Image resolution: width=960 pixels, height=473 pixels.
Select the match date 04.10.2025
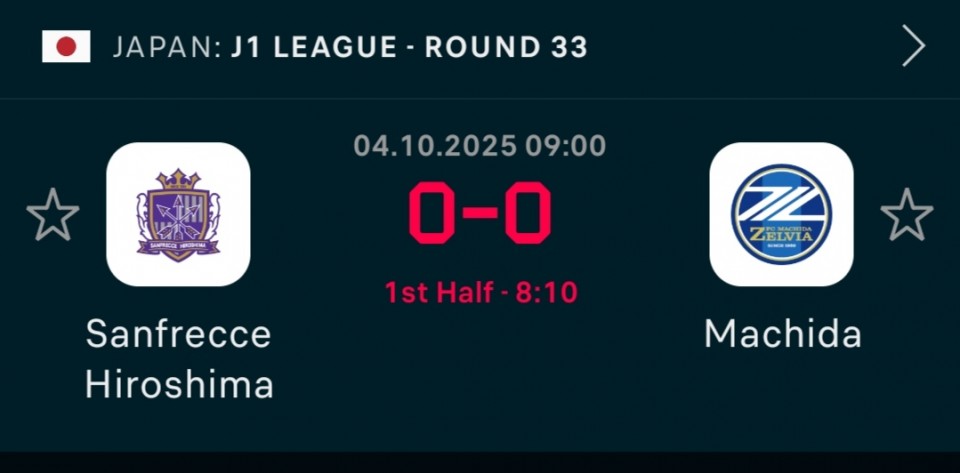(x=435, y=146)
